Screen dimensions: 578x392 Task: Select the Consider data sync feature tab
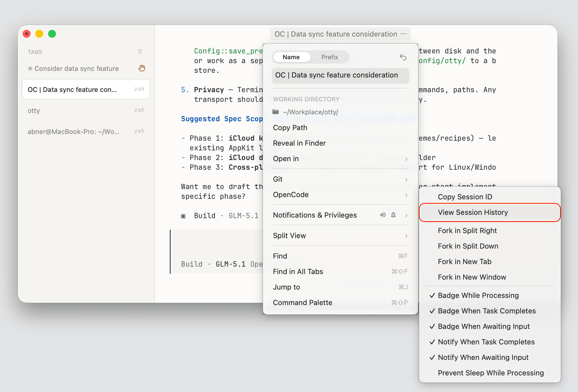click(x=86, y=68)
